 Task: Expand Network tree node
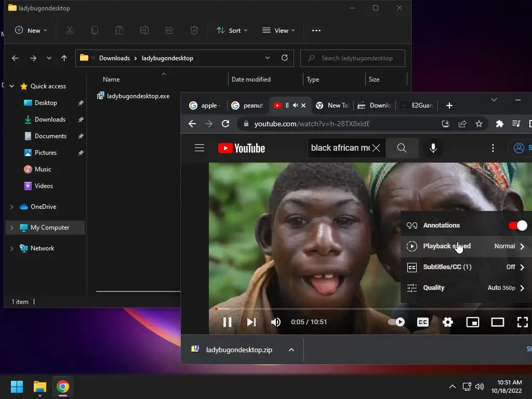click(x=12, y=248)
